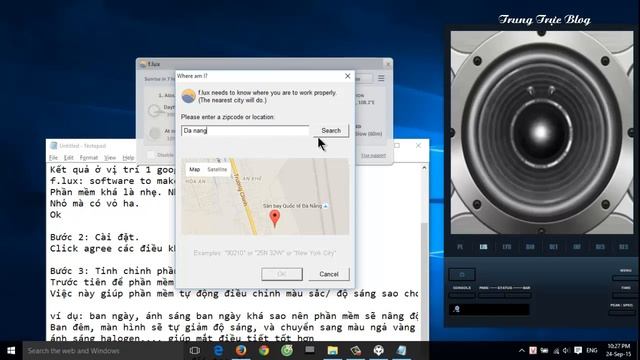Click the line starting 'ví dụ: ban ngày' in Notepad
Viewport: 640px width, 360px height.
pos(233,316)
